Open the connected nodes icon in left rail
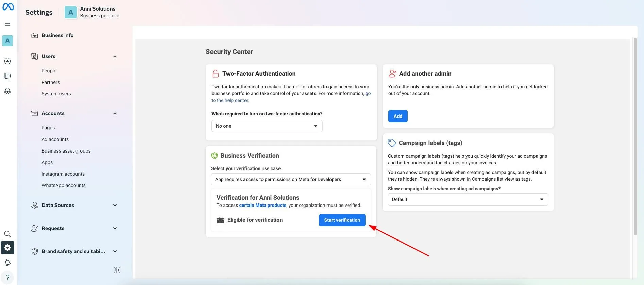Viewport: 644px width, 285px height. click(x=7, y=91)
